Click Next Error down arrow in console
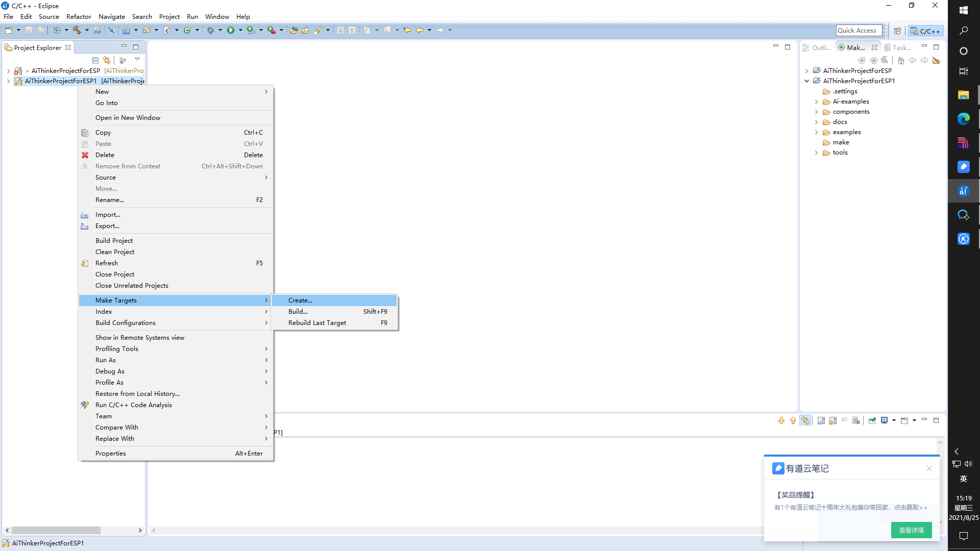980x551 pixels. [781, 421]
